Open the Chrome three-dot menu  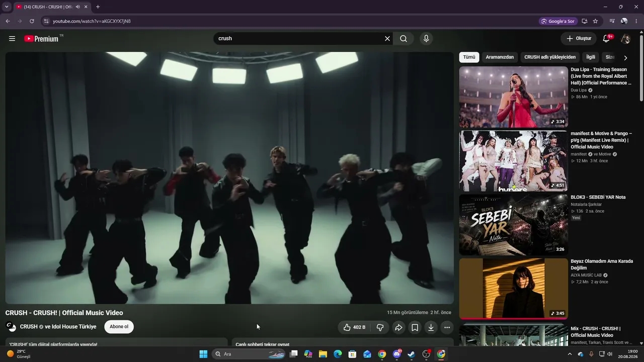coord(636,21)
